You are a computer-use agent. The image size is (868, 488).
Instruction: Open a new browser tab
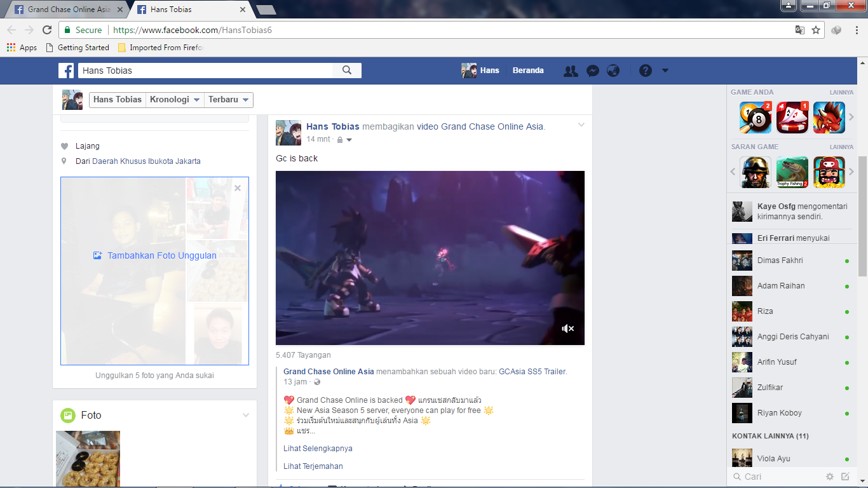pos(266,10)
